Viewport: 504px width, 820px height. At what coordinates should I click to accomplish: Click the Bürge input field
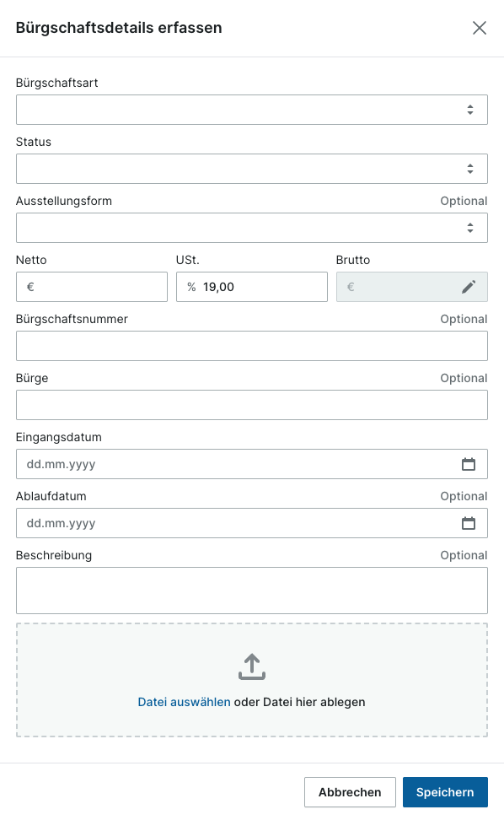pos(252,405)
